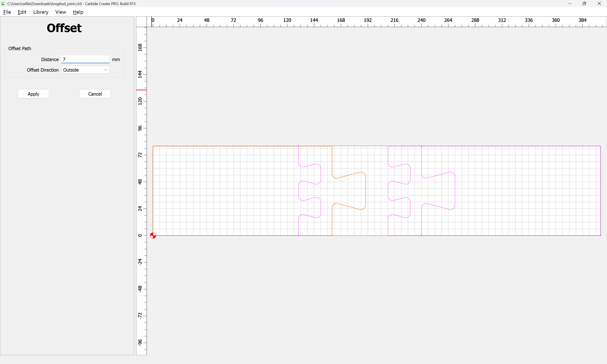607x364 pixels.
Task: Click the 'mm' unit label
Action: click(x=116, y=60)
